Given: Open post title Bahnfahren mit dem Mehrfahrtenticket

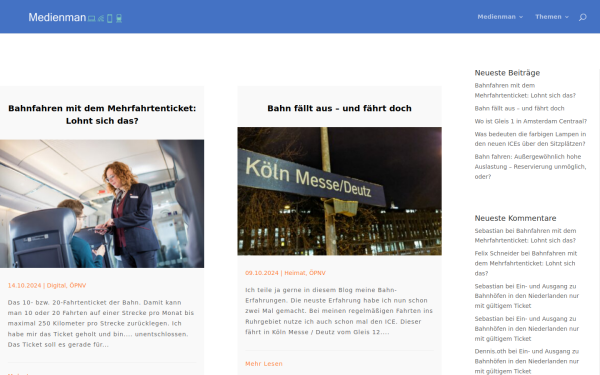Looking at the screenshot, I should pos(102,114).
